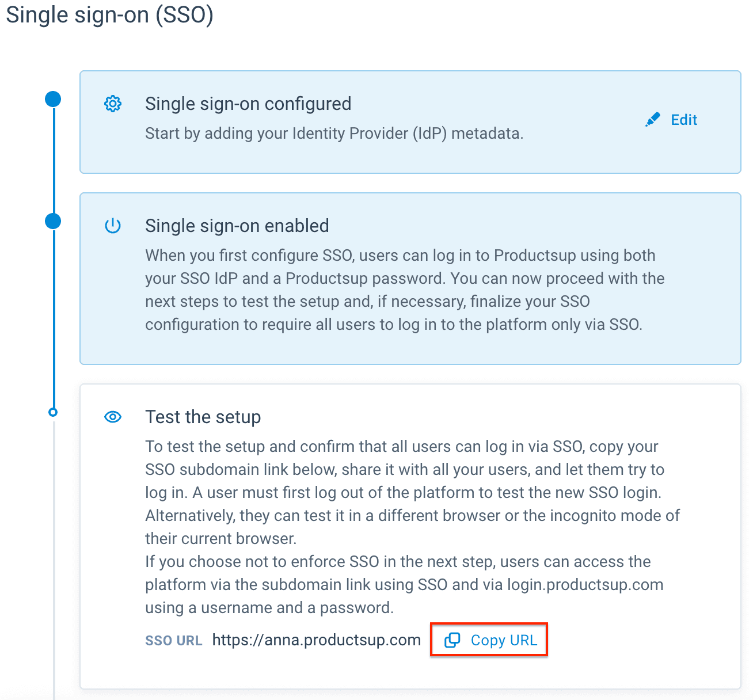Click the login.productsup.com text in the paragraph

(x=585, y=585)
